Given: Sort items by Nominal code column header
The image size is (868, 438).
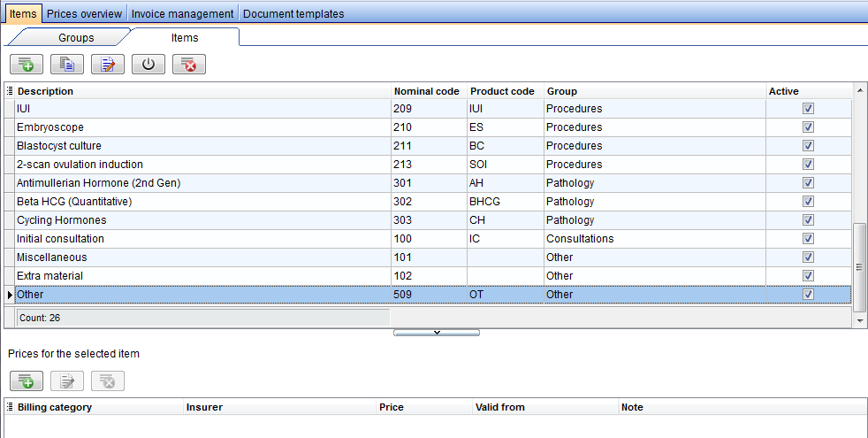Looking at the screenshot, I should [x=426, y=91].
